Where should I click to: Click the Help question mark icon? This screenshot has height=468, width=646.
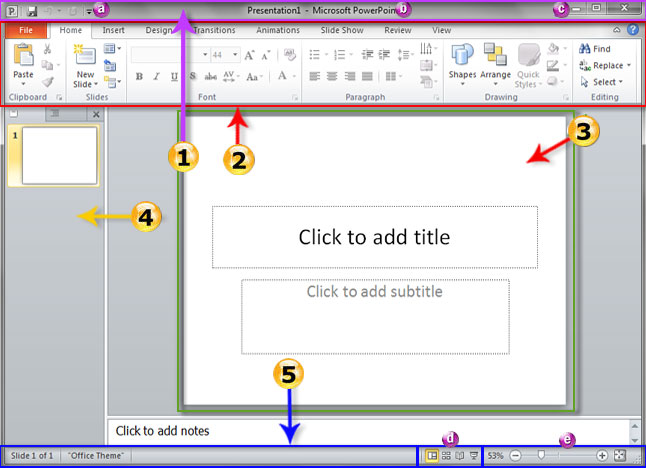(x=633, y=30)
